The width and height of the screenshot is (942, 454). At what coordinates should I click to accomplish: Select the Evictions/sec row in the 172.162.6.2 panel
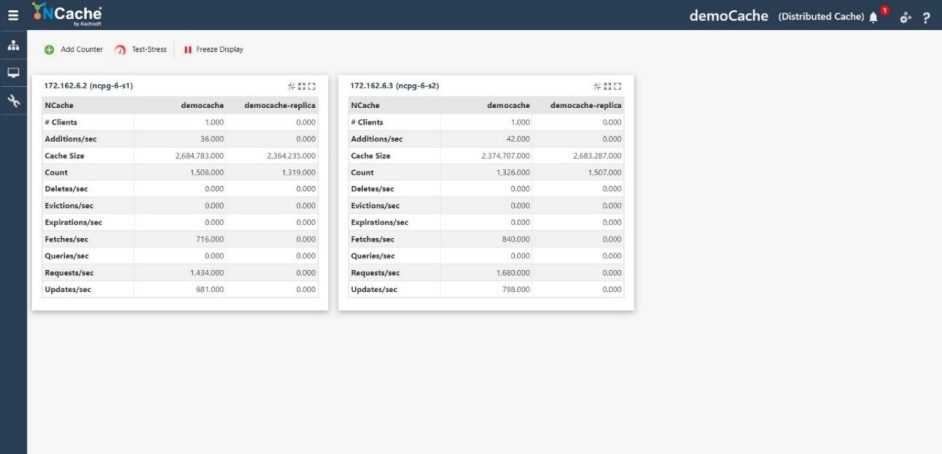(180, 205)
